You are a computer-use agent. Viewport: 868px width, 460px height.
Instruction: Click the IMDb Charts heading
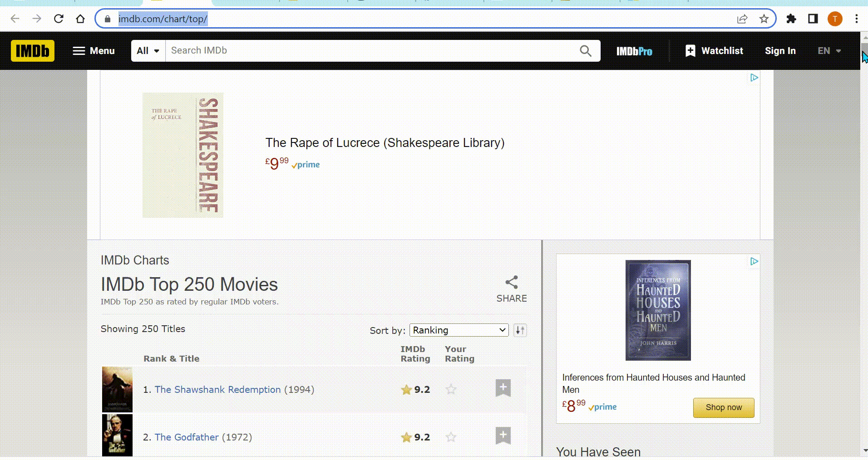point(135,260)
